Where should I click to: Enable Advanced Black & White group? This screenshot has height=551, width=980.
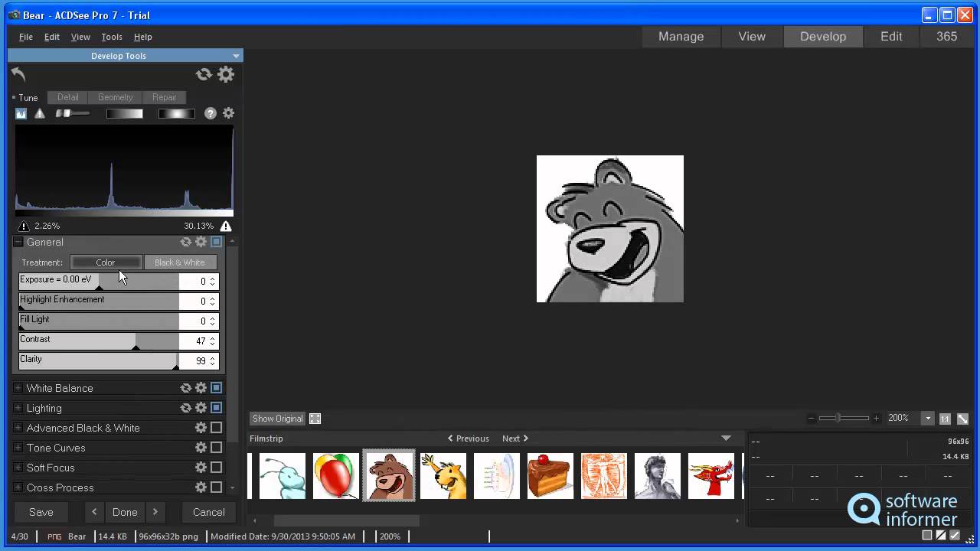pos(217,428)
